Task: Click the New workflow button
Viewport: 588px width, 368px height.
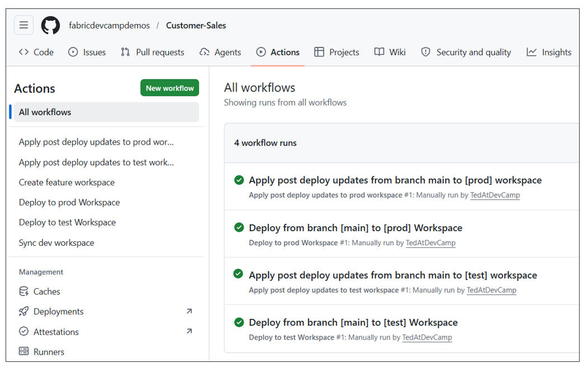Action: [x=170, y=88]
